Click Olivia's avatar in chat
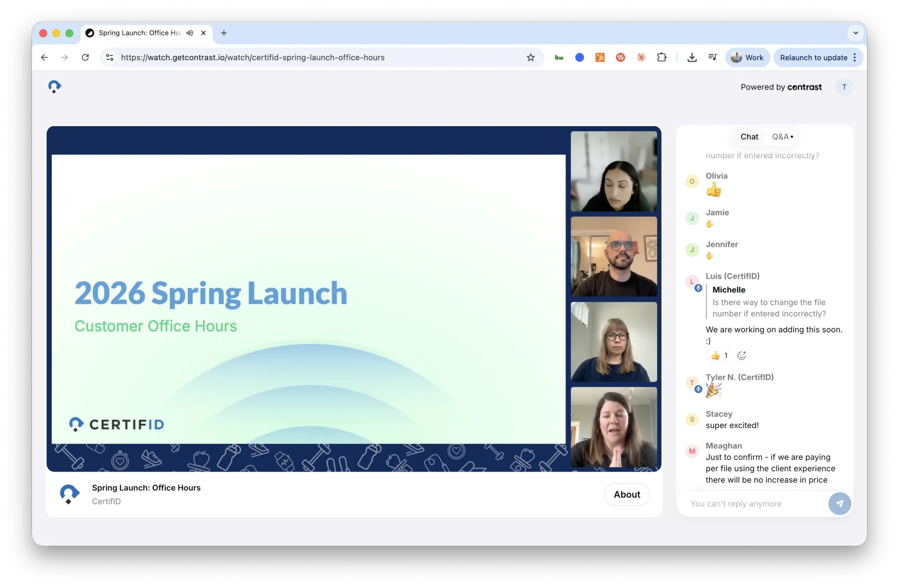 (x=692, y=182)
